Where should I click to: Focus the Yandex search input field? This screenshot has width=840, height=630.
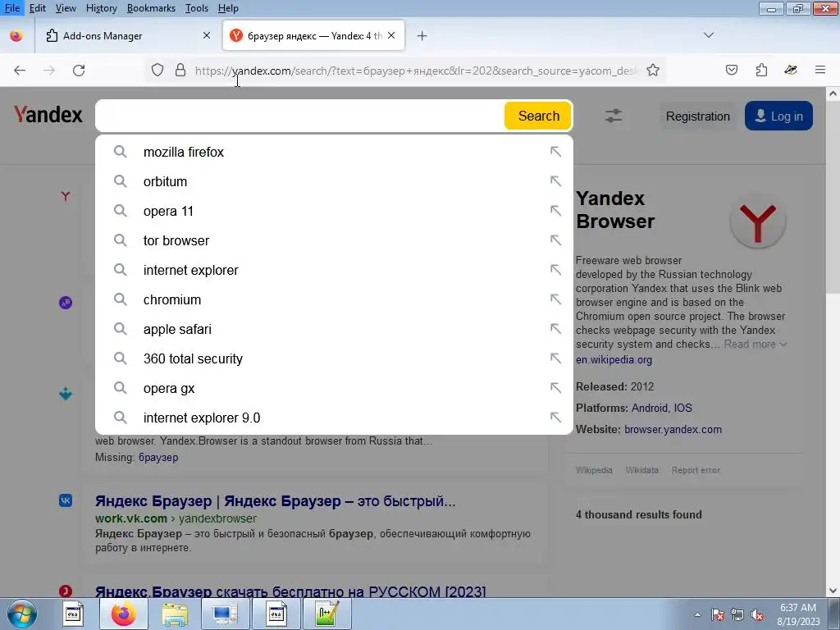[300, 116]
